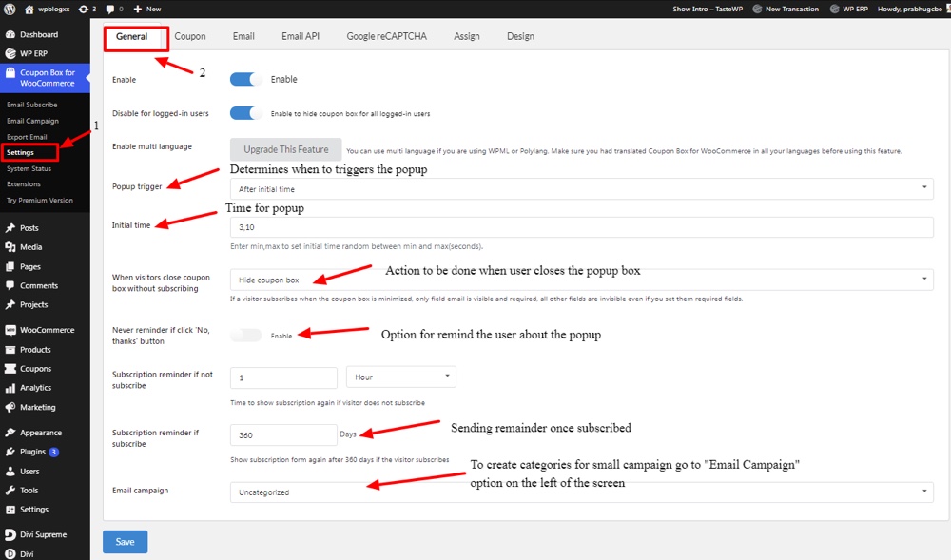The width and height of the screenshot is (951, 560).
Task: Toggle the Enable coupon box switch
Action: [x=246, y=80]
